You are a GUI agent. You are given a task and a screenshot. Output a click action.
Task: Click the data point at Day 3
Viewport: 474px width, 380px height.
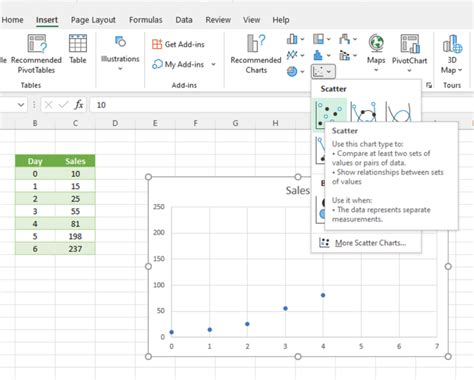point(285,308)
